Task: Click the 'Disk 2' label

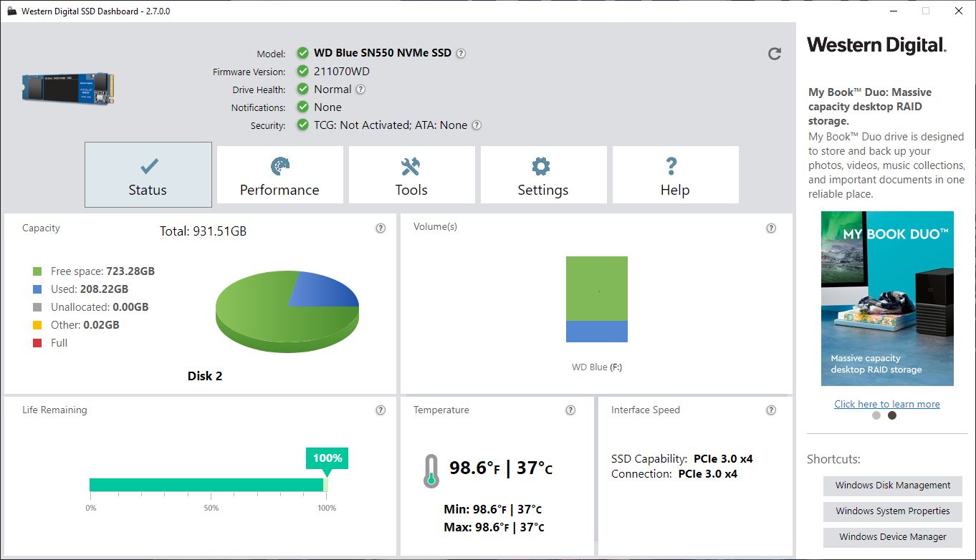Action: 205,376
